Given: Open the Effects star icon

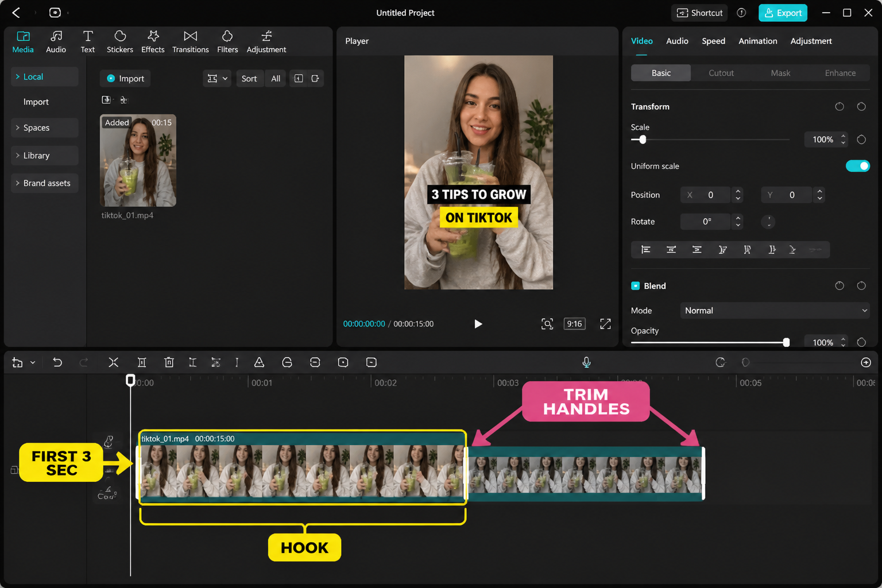Looking at the screenshot, I should pyautogui.click(x=153, y=41).
